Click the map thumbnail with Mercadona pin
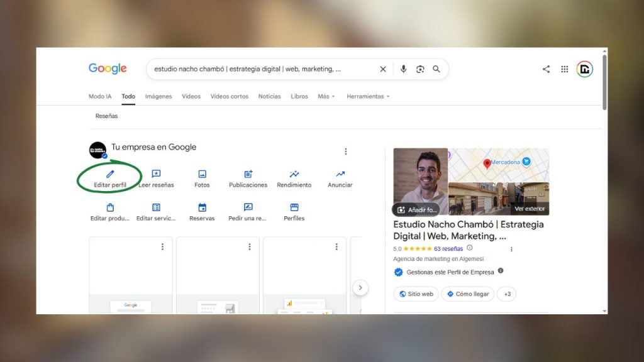The height and width of the screenshot is (362, 644). (499, 165)
